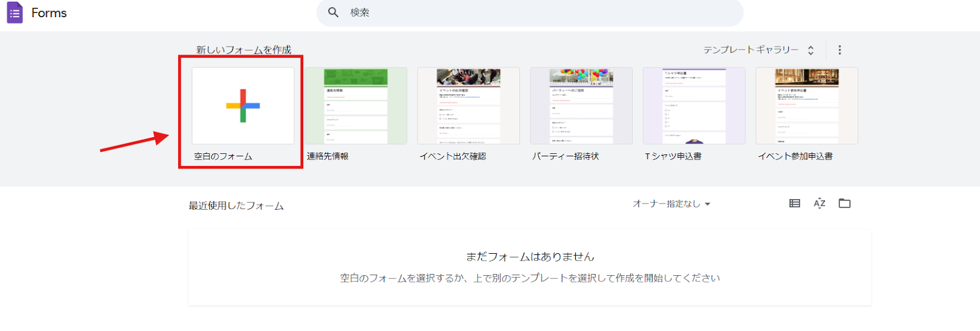
Task: Open the 連絡先情報 template thumbnail
Action: click(356, 106)
